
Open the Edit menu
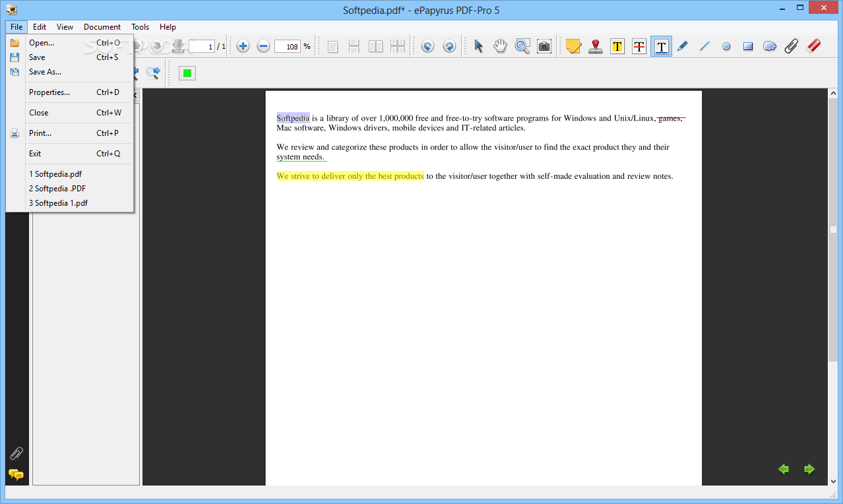point(40,27)
